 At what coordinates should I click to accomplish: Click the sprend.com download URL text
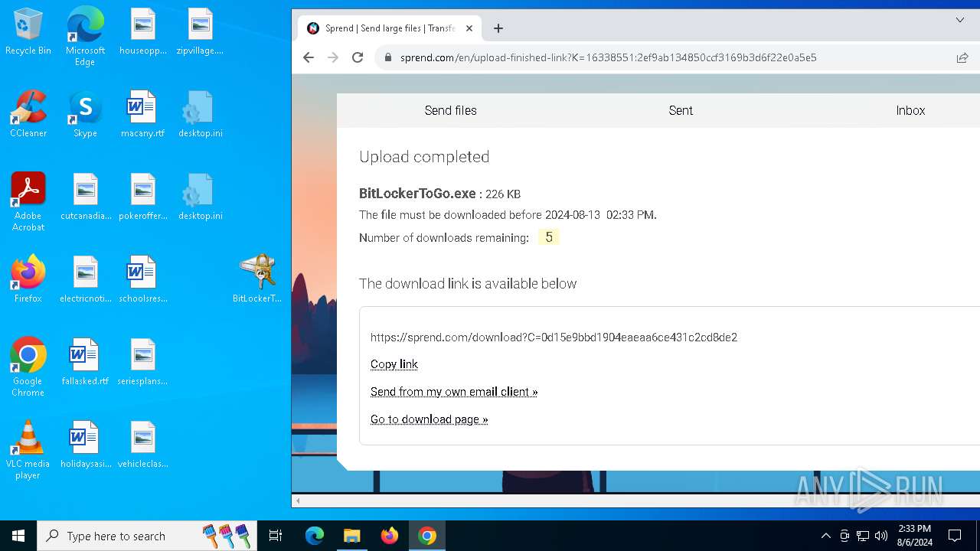554,337
